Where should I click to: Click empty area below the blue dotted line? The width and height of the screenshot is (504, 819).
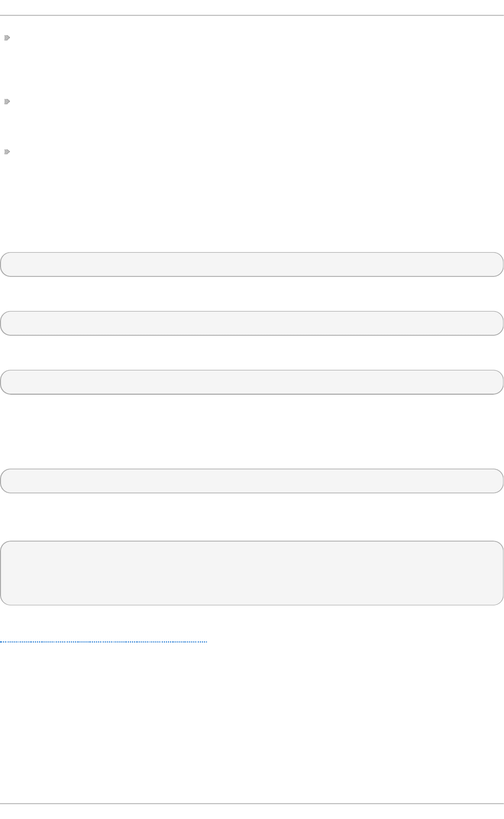click(x=252, y=717)
